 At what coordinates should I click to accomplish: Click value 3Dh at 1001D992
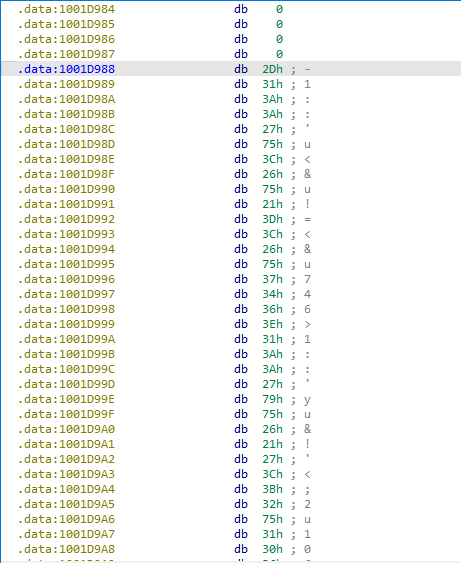tap(272, 219)
